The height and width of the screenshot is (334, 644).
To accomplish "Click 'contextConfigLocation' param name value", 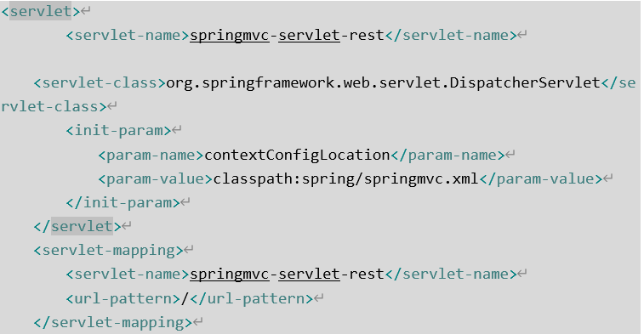I will click(x=297, y=155).
